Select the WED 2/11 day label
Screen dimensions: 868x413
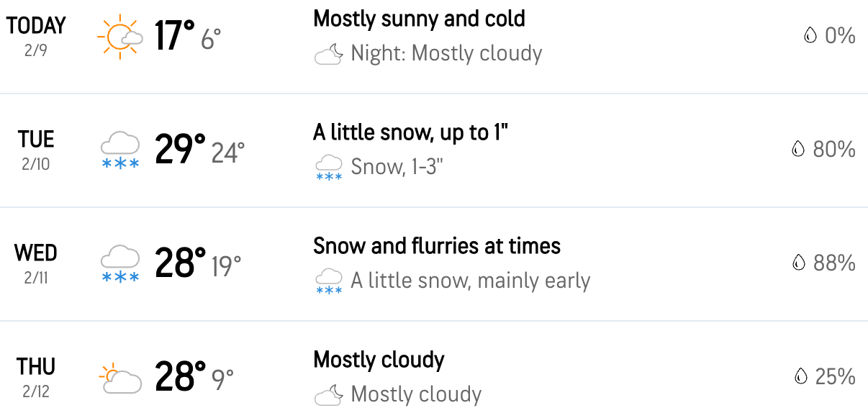click(36, 263)
